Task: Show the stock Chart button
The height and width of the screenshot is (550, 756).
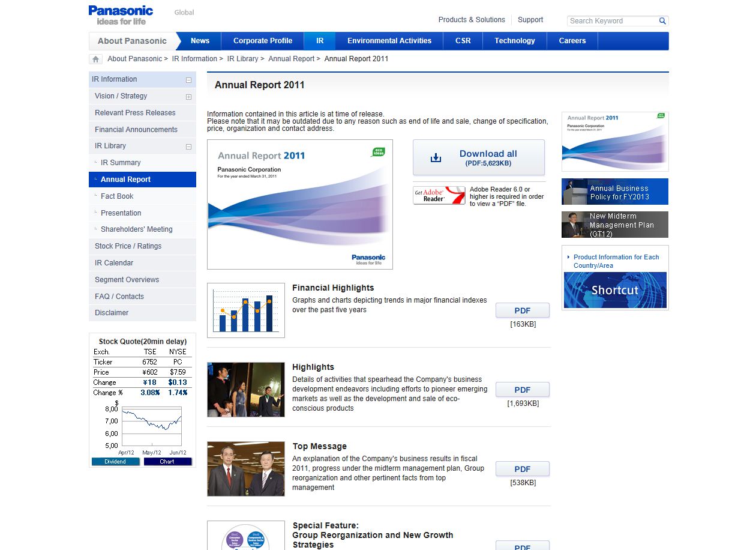Action: point(167,462)
